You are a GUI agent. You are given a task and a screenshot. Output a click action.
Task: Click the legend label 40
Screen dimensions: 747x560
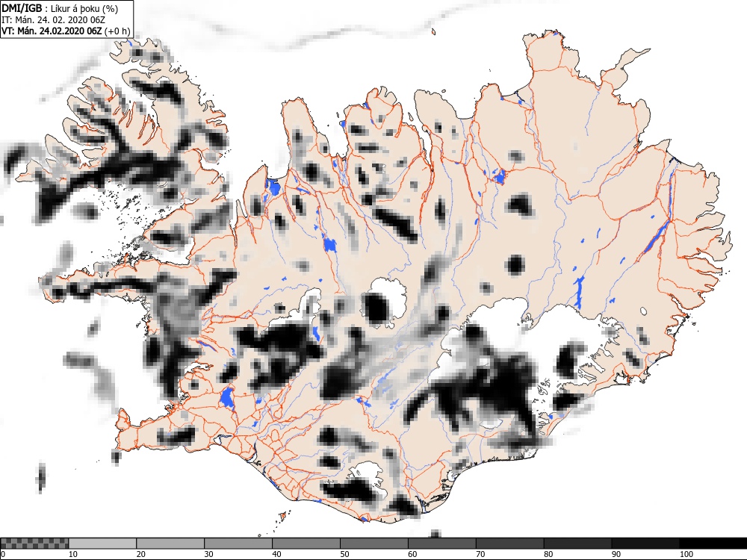pyautogui.click(x=277, y=554)
